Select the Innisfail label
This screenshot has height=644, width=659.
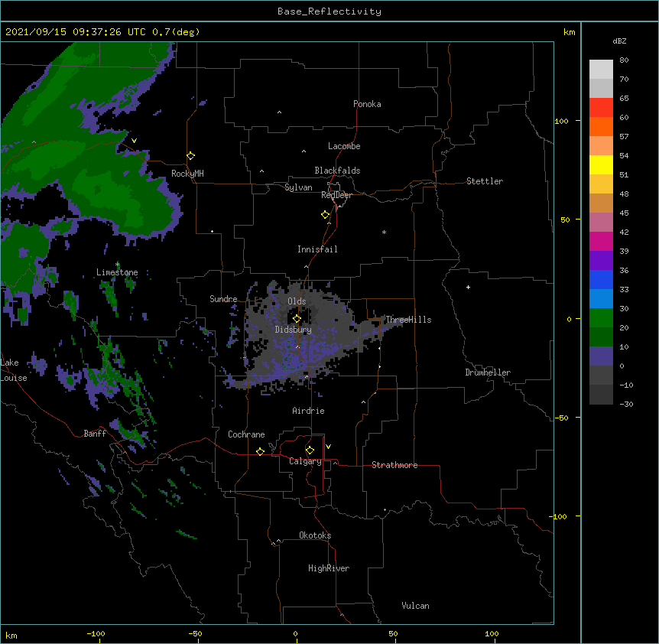317,249
